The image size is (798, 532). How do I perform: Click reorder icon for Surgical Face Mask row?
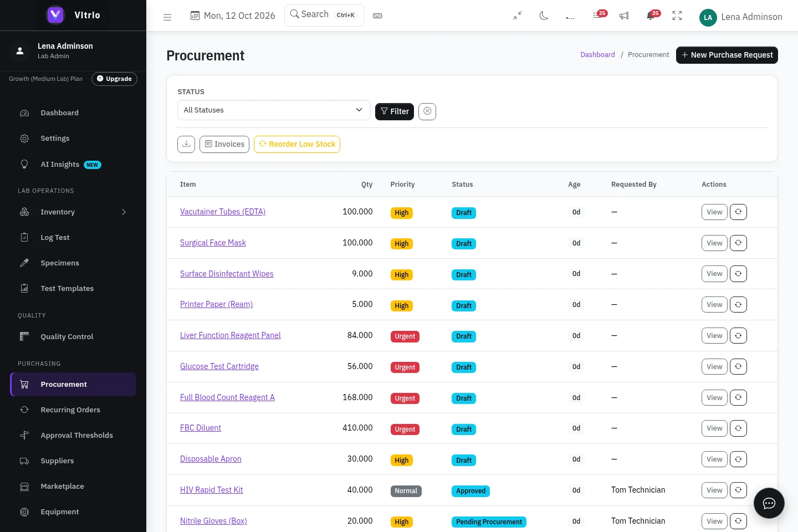[738, 243]
